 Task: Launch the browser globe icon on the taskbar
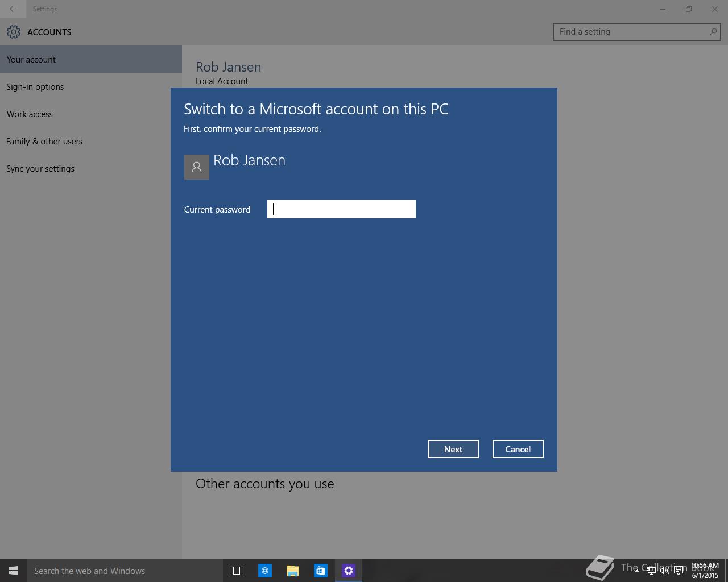click(x=265, y=571)
